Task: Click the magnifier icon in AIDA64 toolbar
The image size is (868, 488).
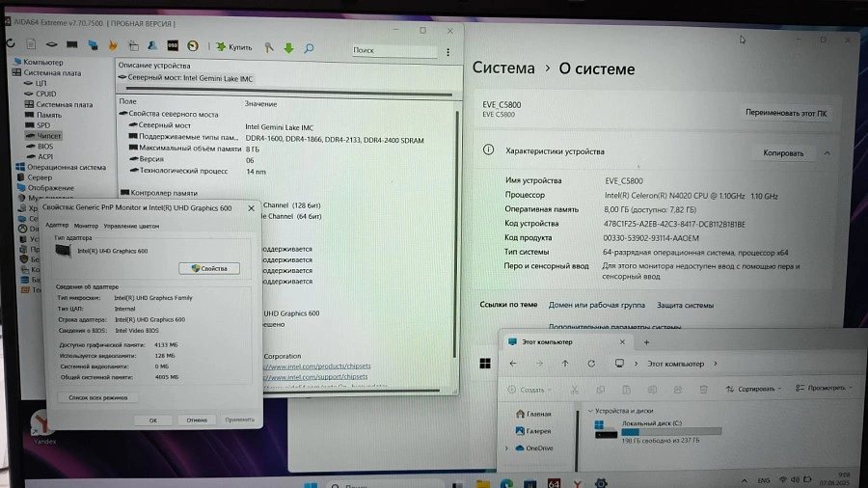Action: coord(309,48)
